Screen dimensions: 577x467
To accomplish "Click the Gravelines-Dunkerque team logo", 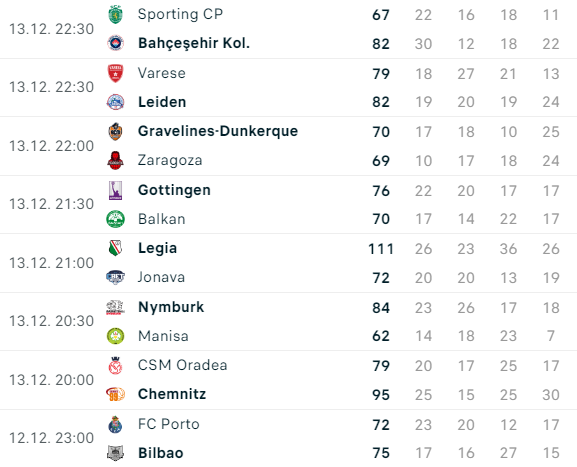I will pyautogui.click(x=115, y=131).
